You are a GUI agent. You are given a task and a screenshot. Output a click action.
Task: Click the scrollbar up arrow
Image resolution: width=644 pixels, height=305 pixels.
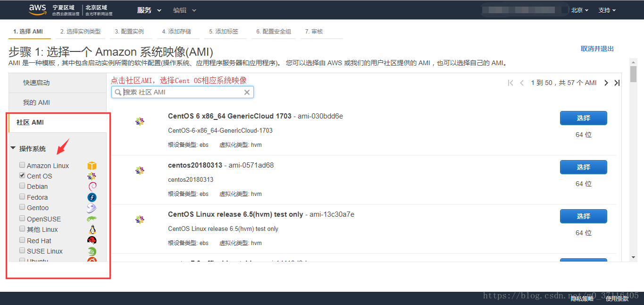point(633,62)
